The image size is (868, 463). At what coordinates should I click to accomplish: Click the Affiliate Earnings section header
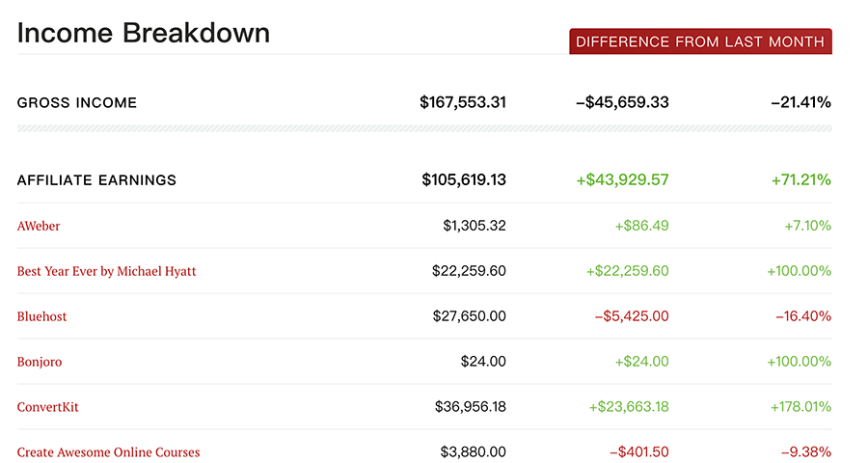96,180
